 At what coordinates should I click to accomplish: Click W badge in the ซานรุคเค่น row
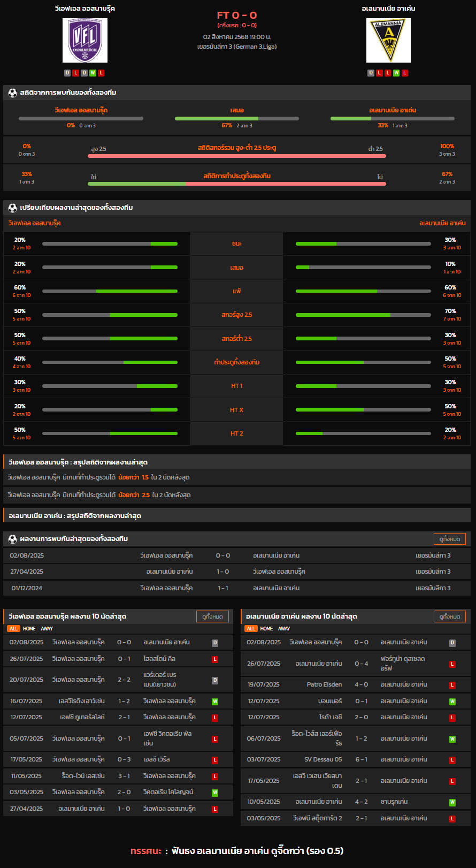pos(452,802)
